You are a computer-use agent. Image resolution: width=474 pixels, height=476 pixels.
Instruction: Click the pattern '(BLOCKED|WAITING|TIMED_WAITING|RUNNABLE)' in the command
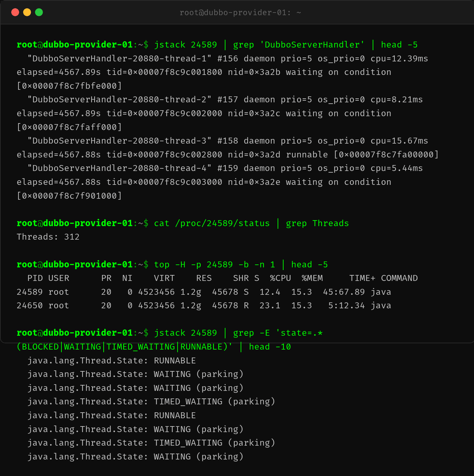(x=122, y=347)
